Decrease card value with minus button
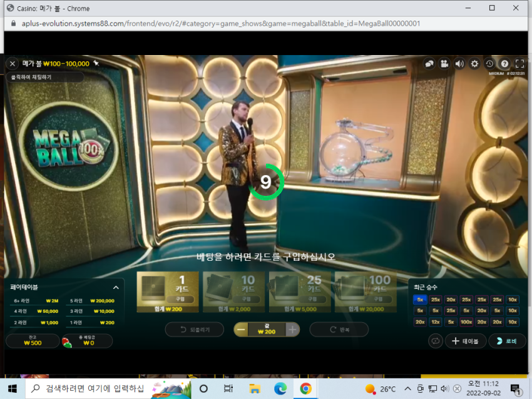This screenshot has height=399, width=532. (x=241, y=330)
